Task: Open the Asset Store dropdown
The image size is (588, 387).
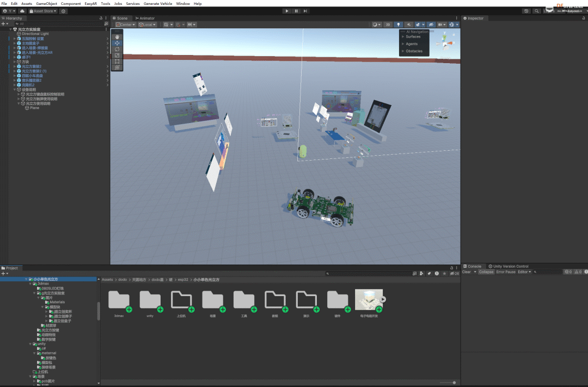Action: click(x=43, y=11)
